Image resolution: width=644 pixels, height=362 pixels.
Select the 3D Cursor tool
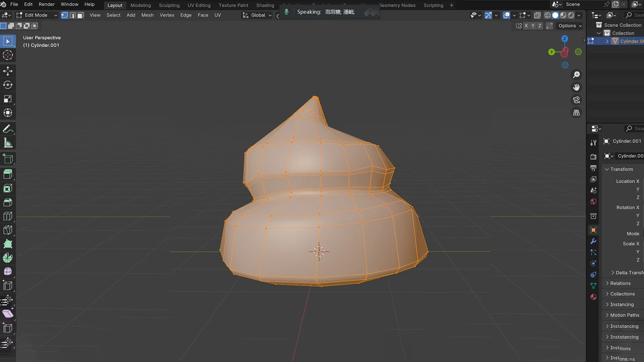point(8,55)
